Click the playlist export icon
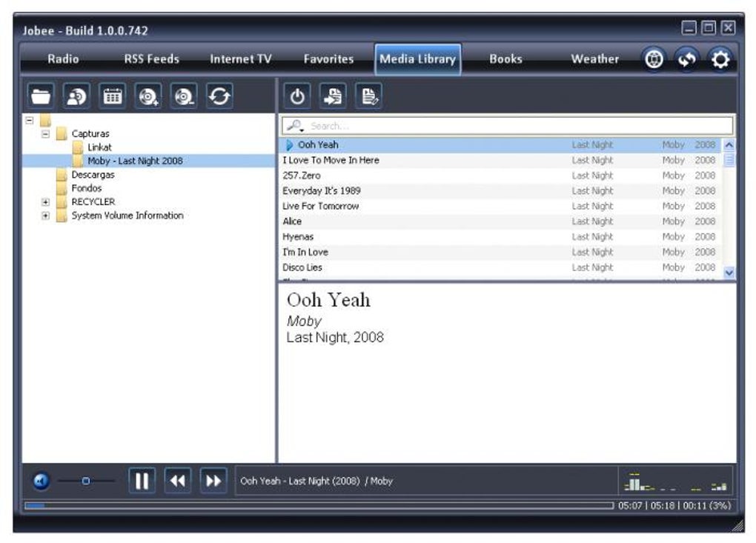Viewport: 756px width, 543px height. [335, 95]
